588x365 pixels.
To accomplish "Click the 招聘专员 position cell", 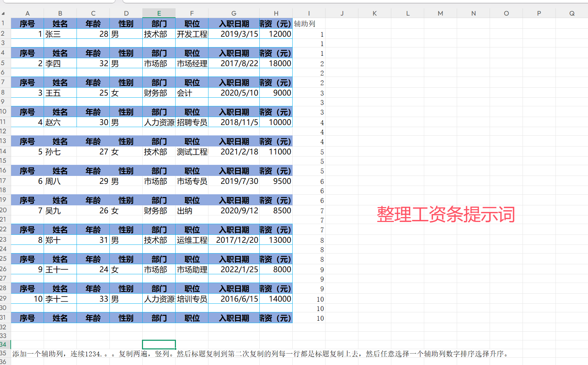I will pyautogui.click(x=192, y=122).
